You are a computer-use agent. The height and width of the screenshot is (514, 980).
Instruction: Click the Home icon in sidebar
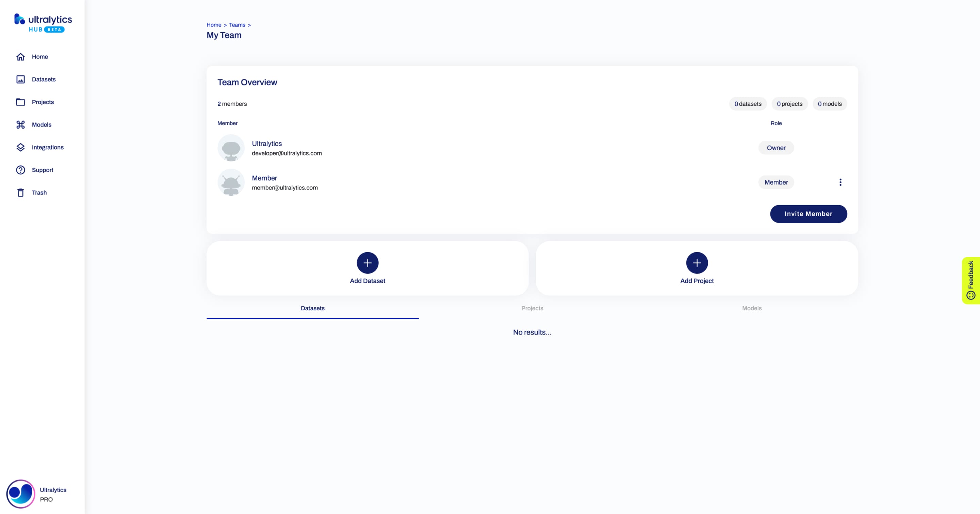click(x=20, y=56)
